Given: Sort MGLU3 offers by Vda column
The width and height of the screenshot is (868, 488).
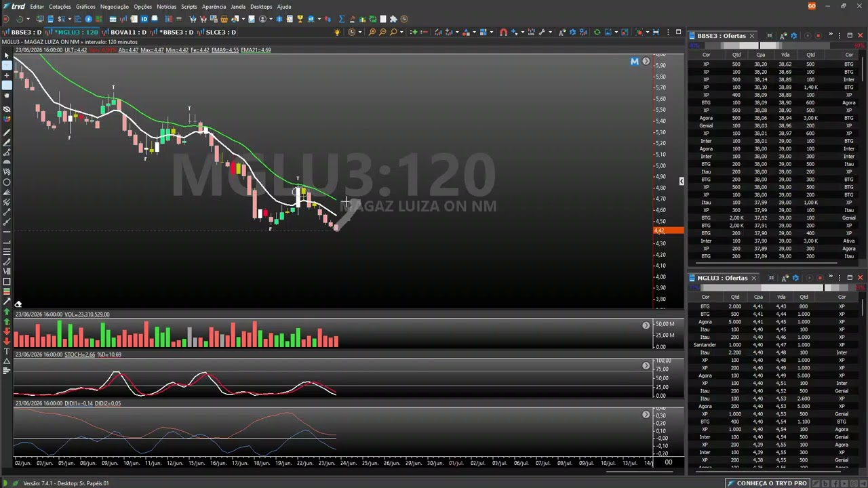Looking at the screenshot, I should point(781,297).
